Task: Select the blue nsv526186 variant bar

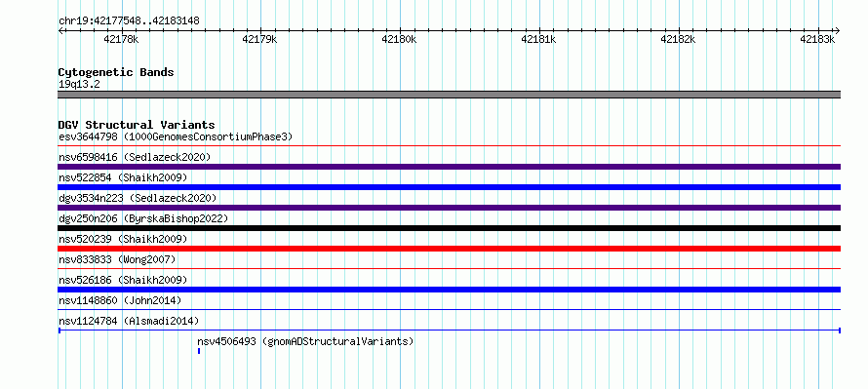Action: (449, 290)
